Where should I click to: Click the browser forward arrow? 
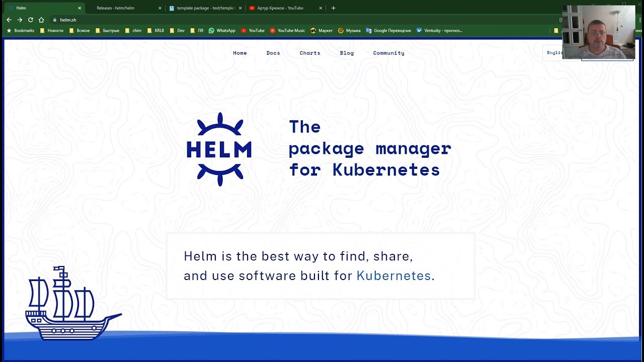point(20,20)
